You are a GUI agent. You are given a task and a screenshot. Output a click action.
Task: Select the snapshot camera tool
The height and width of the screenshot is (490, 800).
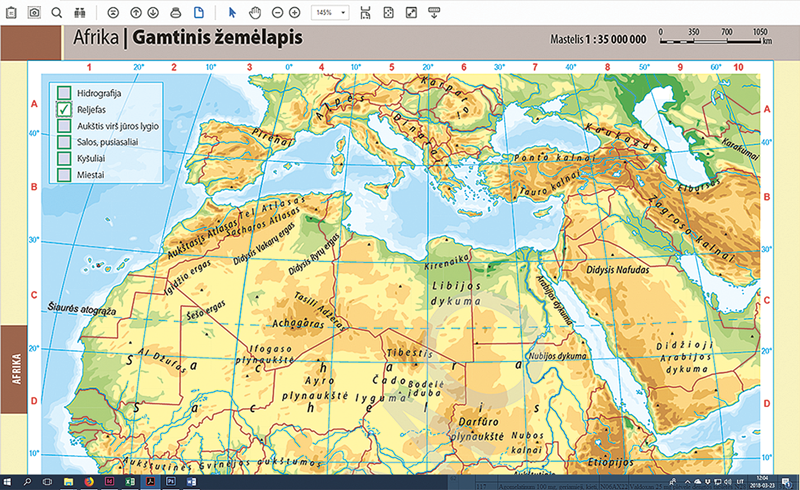pos(34,12)
